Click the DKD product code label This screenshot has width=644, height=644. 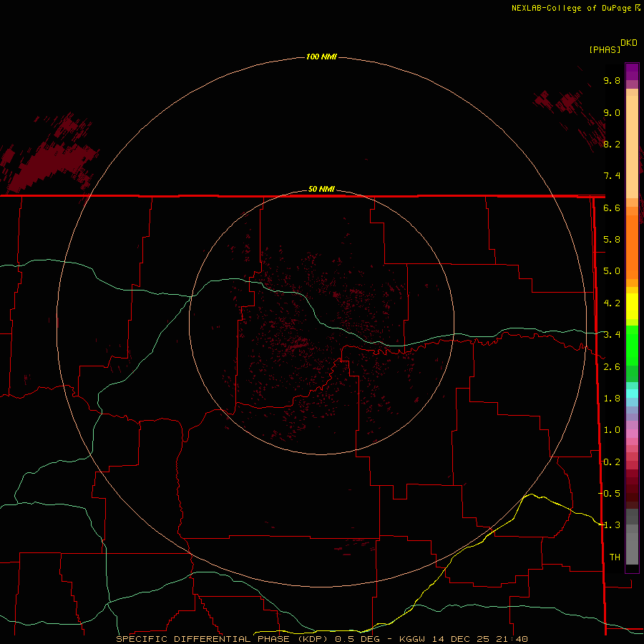(629, 43)
